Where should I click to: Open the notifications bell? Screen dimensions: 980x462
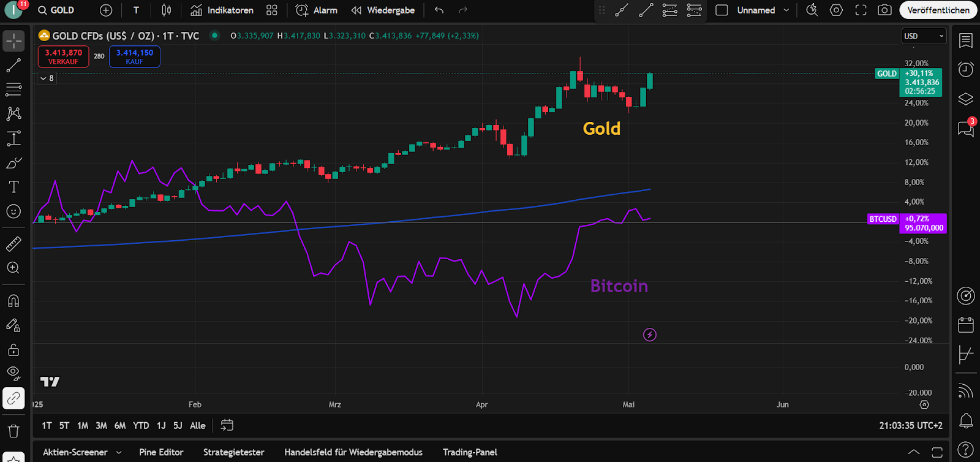pyautogui.click(x=966, y=421)
